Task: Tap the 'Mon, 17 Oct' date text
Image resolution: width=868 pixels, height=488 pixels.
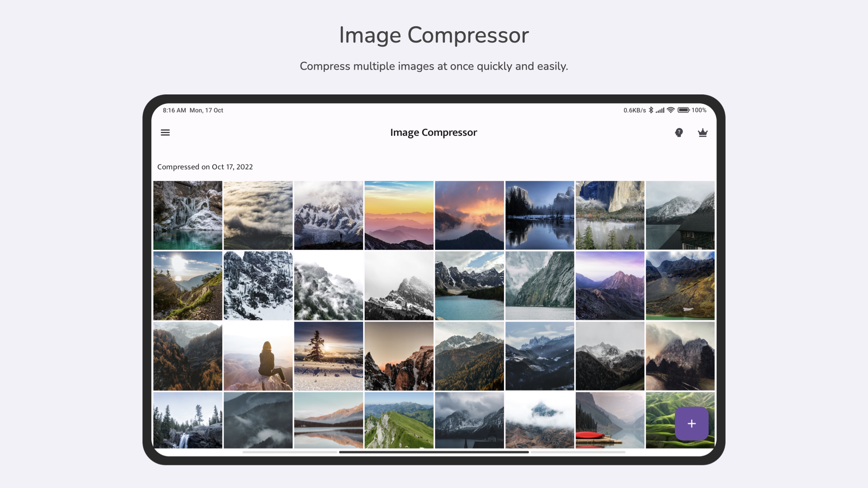Action: click(206, 110)
